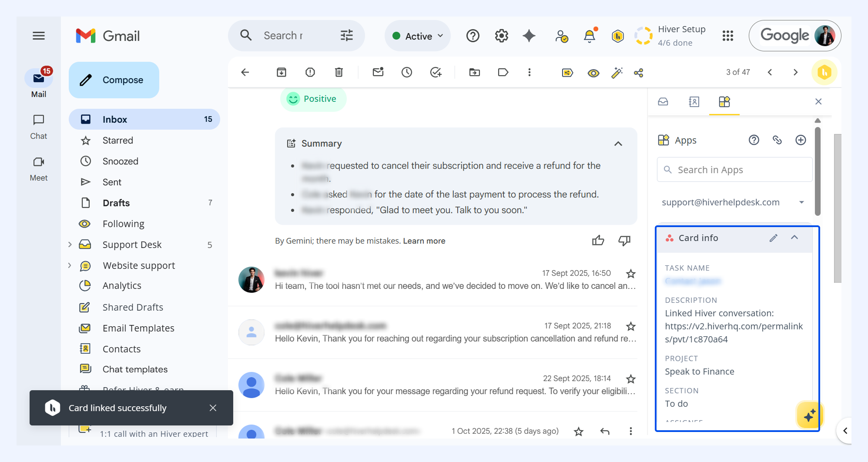Star the 22 Sept 2025, 18:14 message

[631, 379]
